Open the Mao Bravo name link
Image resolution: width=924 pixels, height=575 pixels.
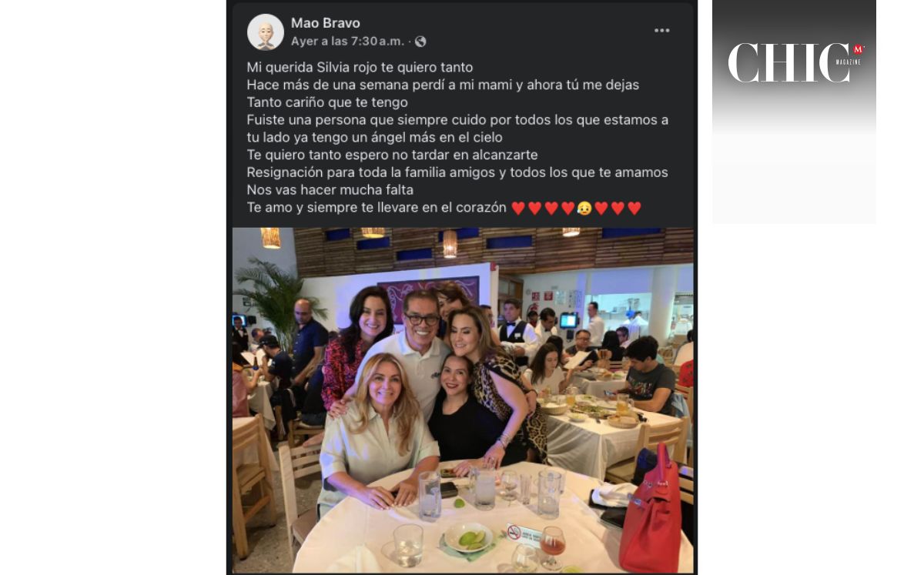click(326, 23)
